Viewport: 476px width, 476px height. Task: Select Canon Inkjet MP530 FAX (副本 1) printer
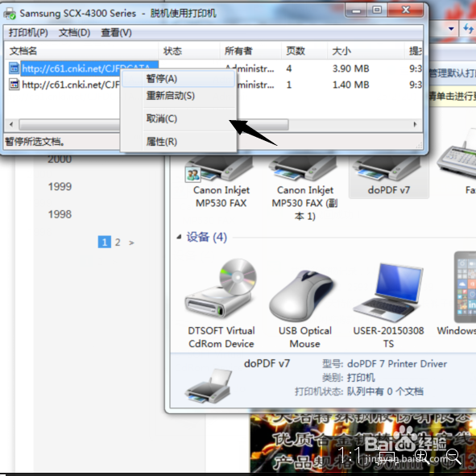(305, 188)
